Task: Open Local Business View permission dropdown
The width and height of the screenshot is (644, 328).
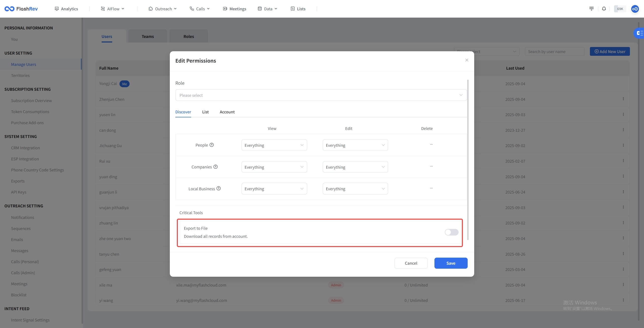Action: coord(274,189)
